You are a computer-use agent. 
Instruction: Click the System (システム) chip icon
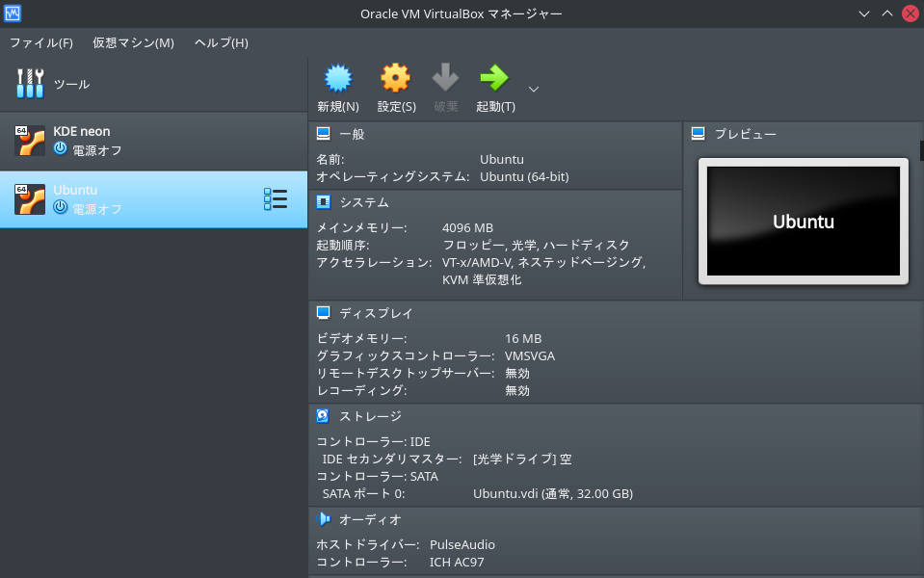coord(324,202)
